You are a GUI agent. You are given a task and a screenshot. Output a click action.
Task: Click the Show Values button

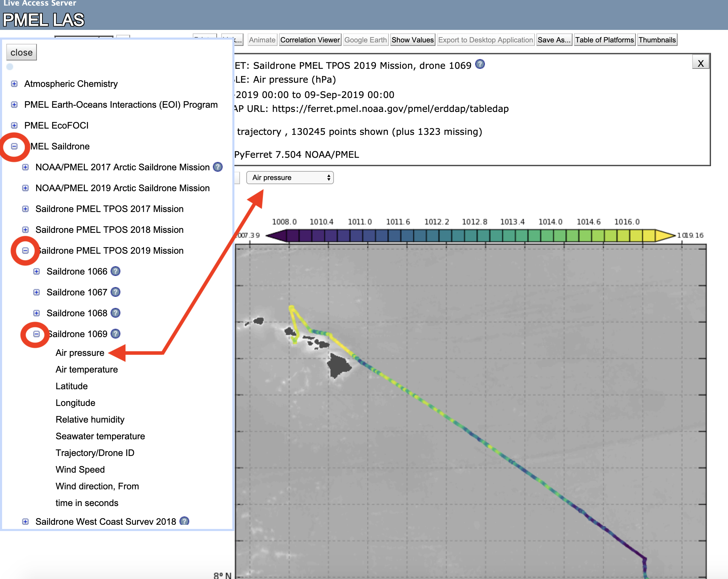point(413,40)
